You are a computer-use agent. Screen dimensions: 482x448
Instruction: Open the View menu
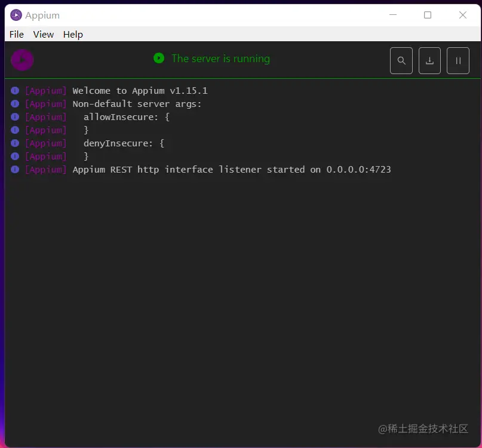tap(44, 35)
